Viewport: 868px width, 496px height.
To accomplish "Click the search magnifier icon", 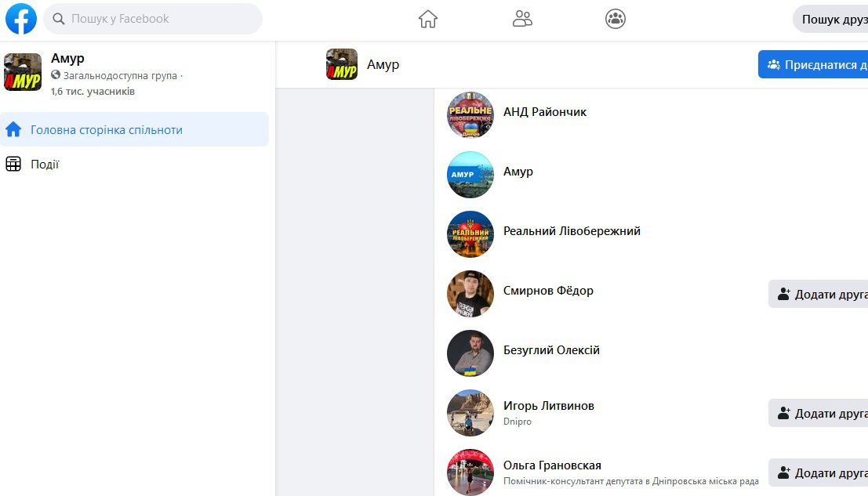I will pyautogui.click(x=59, y=19).
